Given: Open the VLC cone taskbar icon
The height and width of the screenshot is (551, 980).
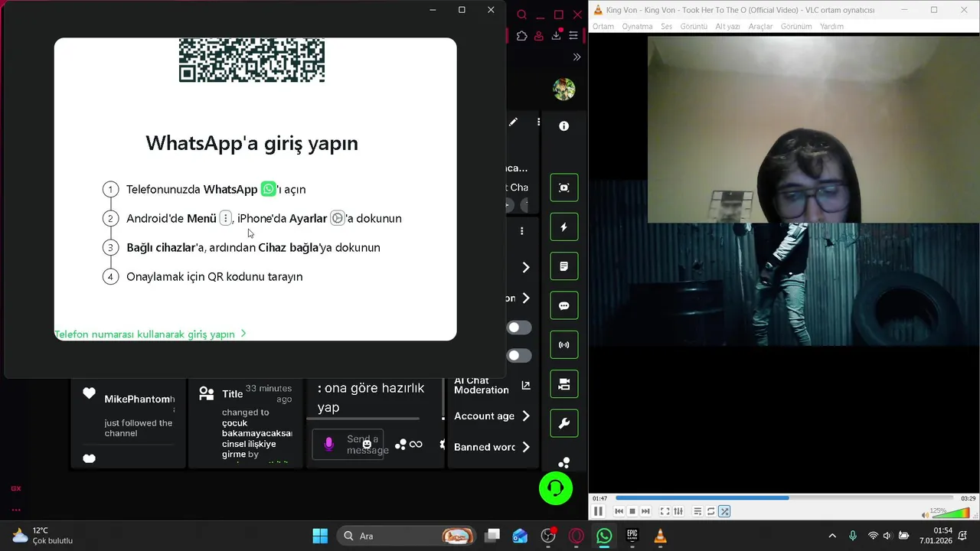Looking at the screenshot, I should tap(660, 536).
